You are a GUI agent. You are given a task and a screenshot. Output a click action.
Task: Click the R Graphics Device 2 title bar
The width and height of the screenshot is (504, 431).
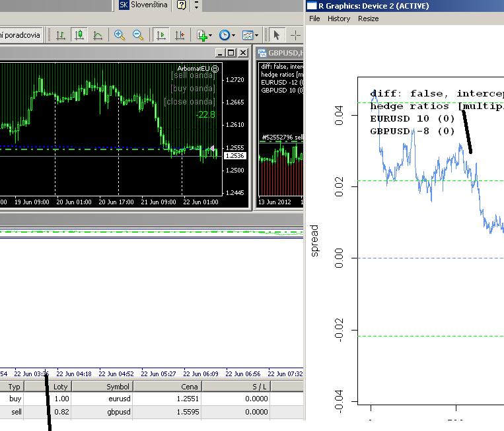coord(405,6)
